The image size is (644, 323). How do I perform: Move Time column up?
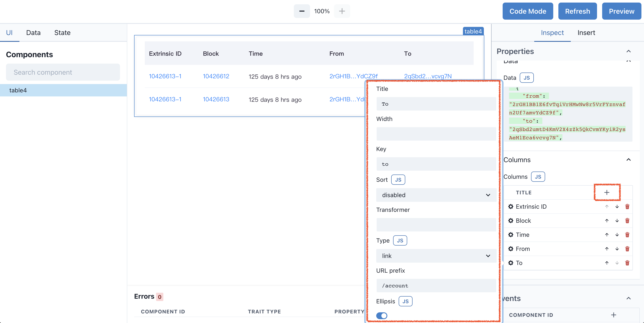tap(607, 234)
